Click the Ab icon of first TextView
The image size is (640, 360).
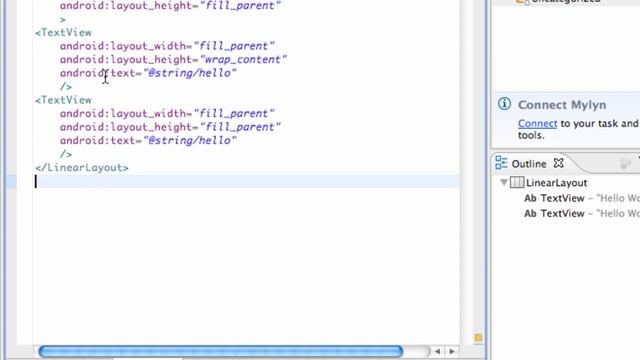530,198
